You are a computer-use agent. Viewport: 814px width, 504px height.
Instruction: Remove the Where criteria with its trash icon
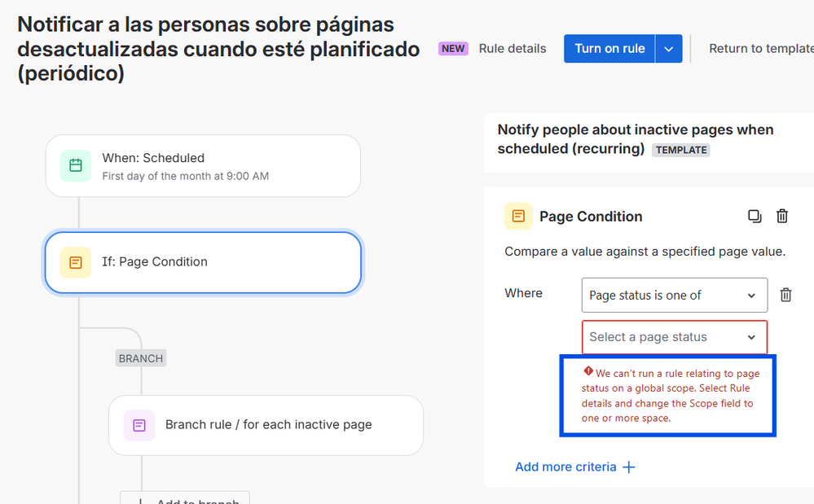pos(785,294)
